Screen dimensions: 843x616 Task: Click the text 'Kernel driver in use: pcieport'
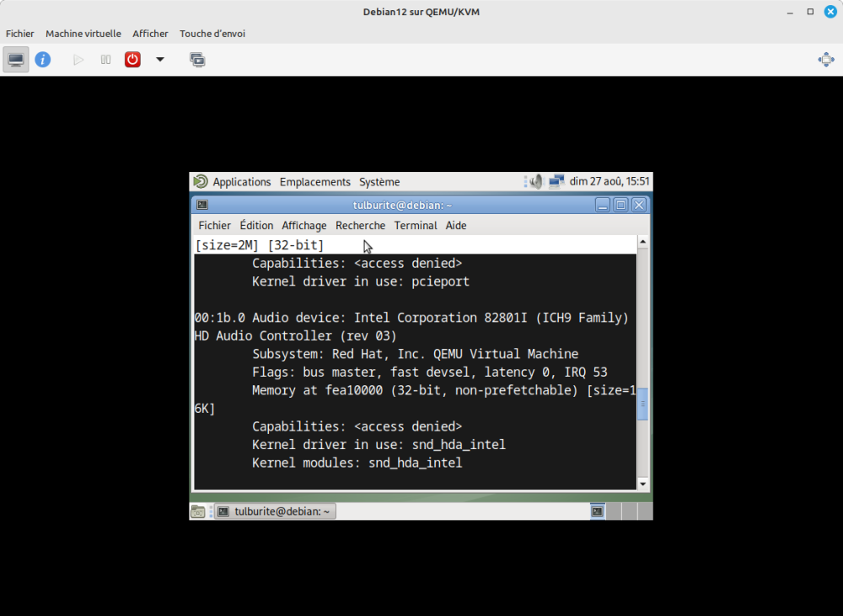click(x=361, y=281)
